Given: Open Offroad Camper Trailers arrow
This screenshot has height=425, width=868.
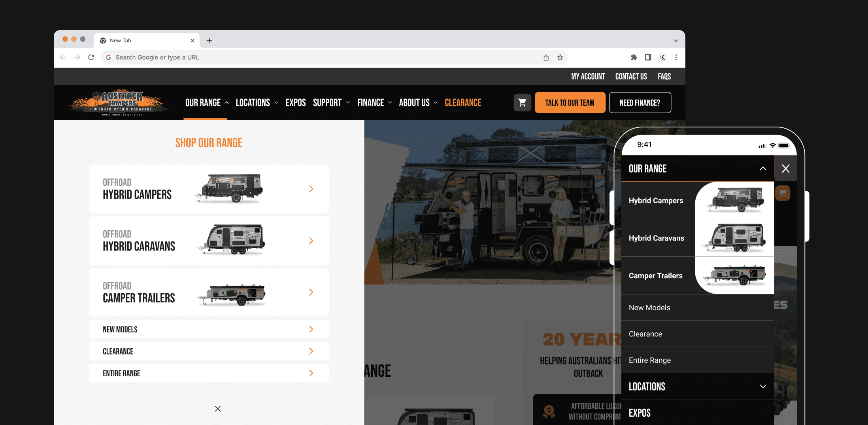Looking at the screenshot, I should coord(311,292).
